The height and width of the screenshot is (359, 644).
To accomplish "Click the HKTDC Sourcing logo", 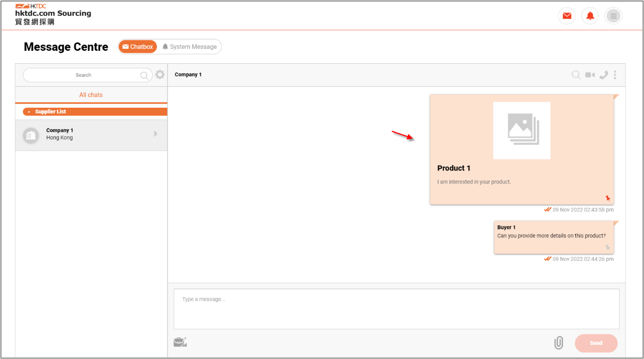I will click(x=53, y=14).
